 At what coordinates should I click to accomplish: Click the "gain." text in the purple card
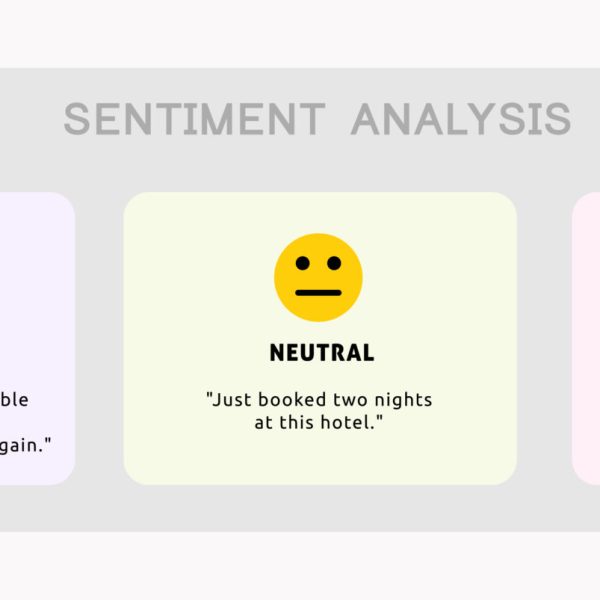pos(25,446)
